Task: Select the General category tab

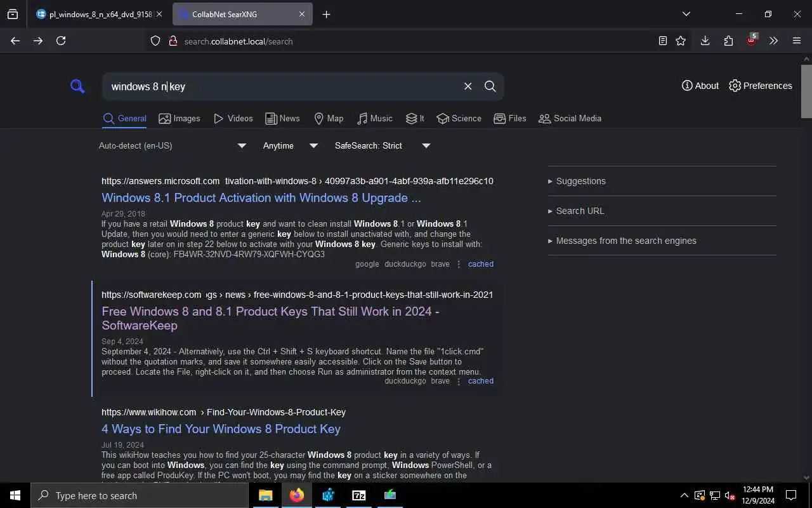Action: click(x=125, y=118)
